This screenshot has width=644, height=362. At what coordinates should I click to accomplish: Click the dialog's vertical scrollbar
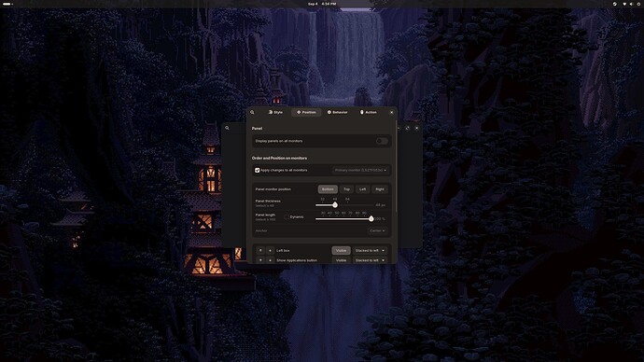pos(396,166)
